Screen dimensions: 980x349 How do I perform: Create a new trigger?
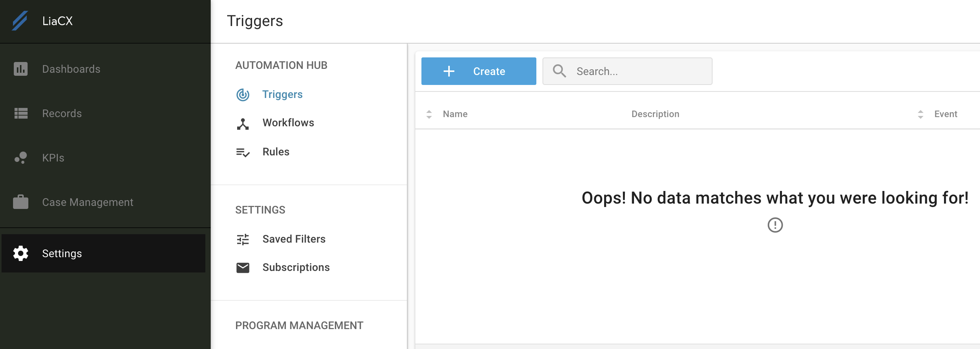479,71
